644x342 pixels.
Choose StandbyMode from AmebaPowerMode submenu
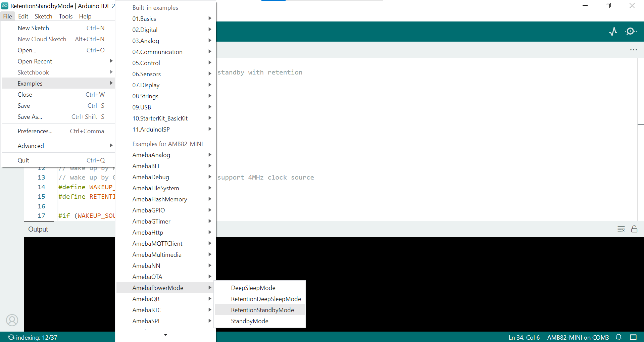point(249,321)
